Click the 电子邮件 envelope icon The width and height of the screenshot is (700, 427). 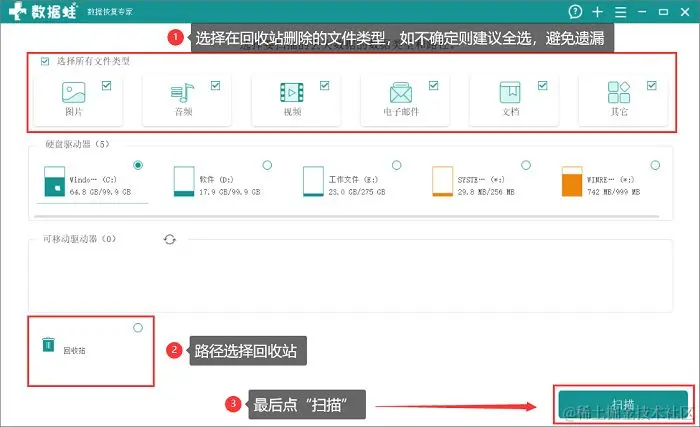[400, 92]
